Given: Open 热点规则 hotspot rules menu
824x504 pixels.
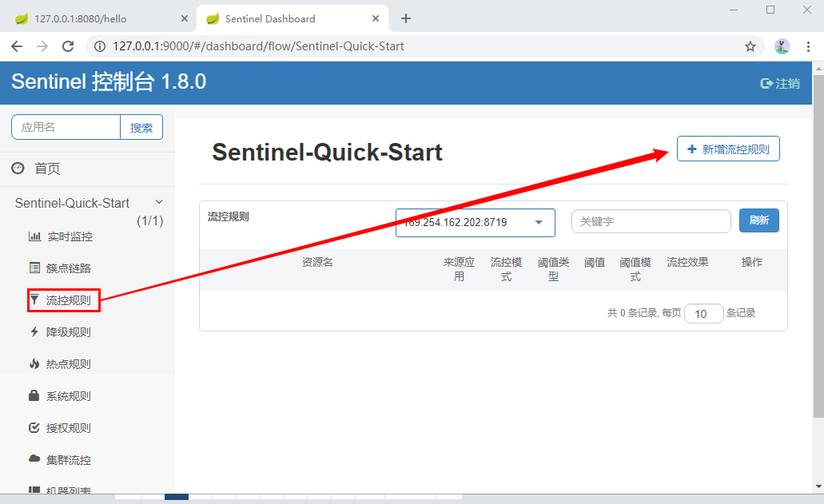Looking at the screenshot, I should click(60, 364).
